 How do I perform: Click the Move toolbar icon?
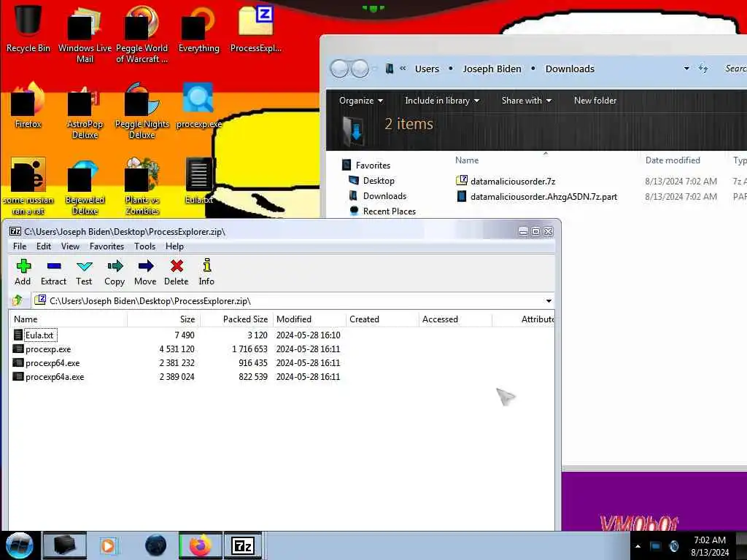coord(145,272)
